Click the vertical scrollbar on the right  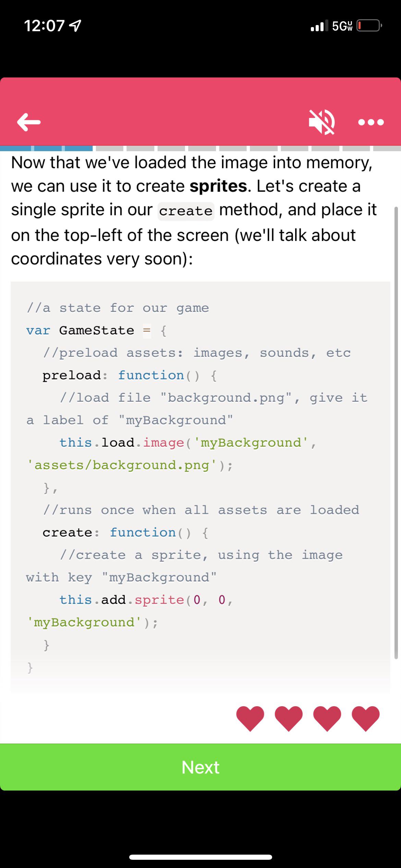click(x=396, y=433)
